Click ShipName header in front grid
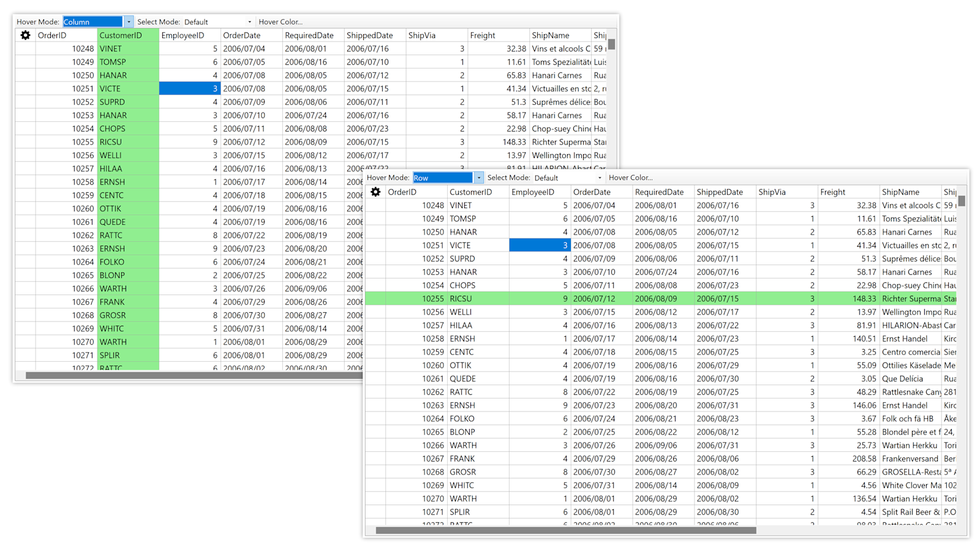Screen dimensions: 980x551 (x=911, y=192)
